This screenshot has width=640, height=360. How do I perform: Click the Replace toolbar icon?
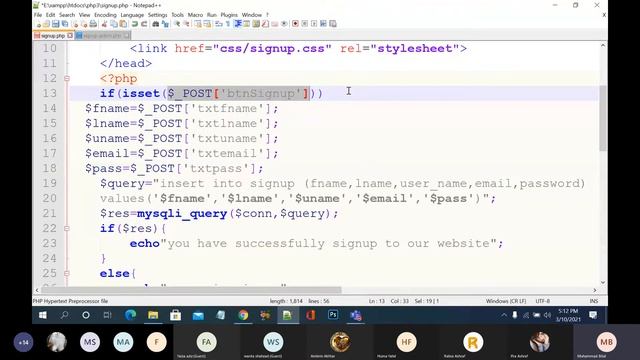165,24
